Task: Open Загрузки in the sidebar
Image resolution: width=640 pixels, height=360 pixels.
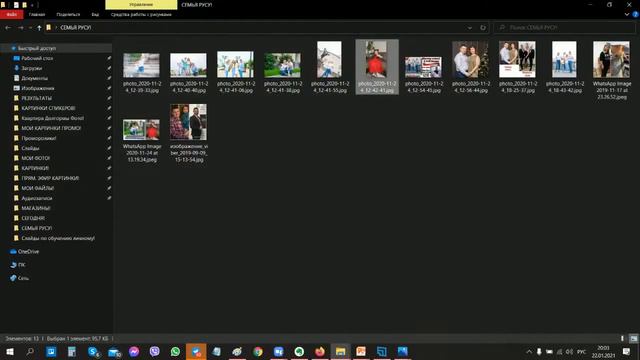Action: (32, 68)
